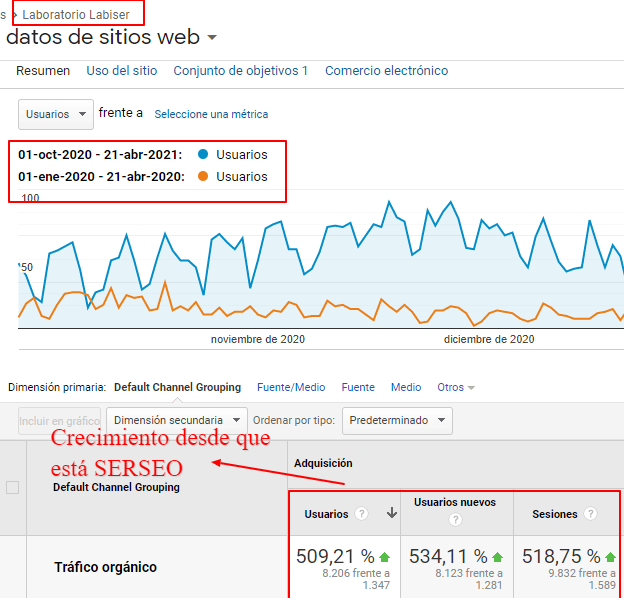Click green up arrow beside 518,75 %
The width and height of the screenshot is (624, 598).
(x=610, y=556)
